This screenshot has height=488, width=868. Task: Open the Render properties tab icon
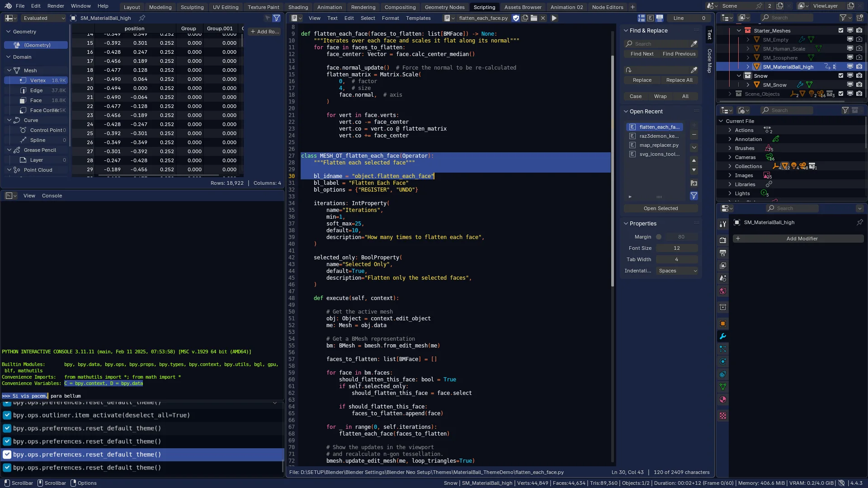click(722, 240)
